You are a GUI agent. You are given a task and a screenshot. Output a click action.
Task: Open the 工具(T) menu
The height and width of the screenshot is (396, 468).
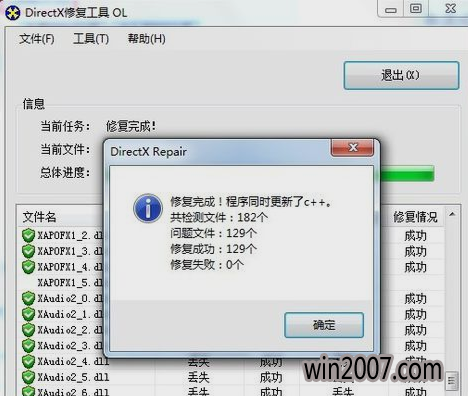point(91,39)
